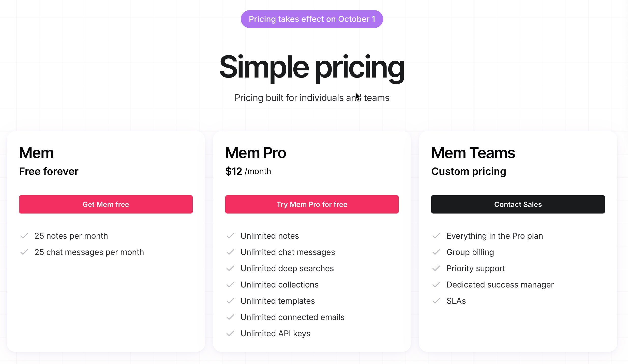
Task: Select the Mem Teams plan title
Action: pyautogui.click(x=473, y=153)
